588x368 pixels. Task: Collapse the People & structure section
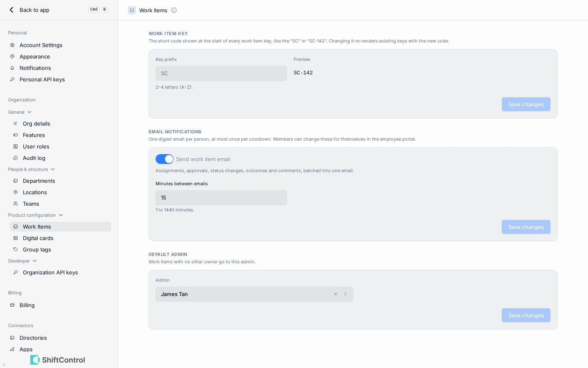pos(53,169)
